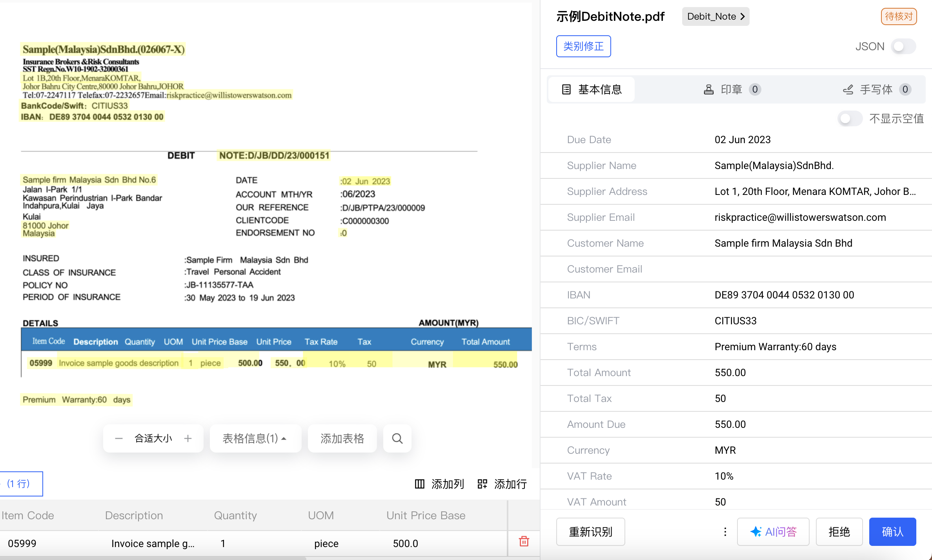Open AI问答 assistant sparkle button

pos(773,532)
